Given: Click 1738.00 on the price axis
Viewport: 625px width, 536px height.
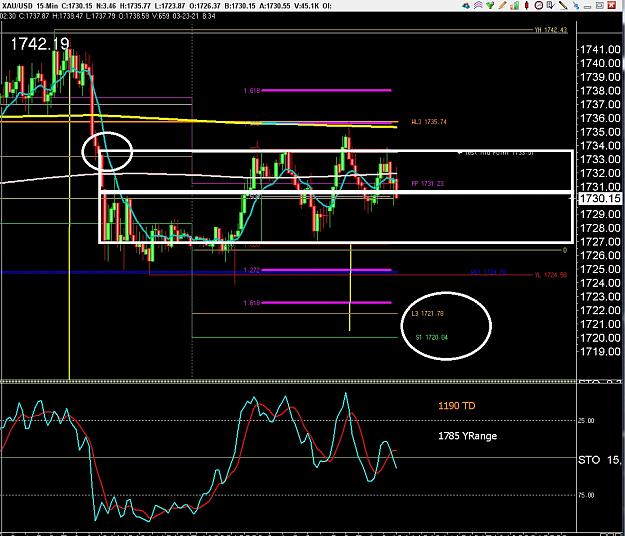Looking at the screenshot, I should [600, 91].
